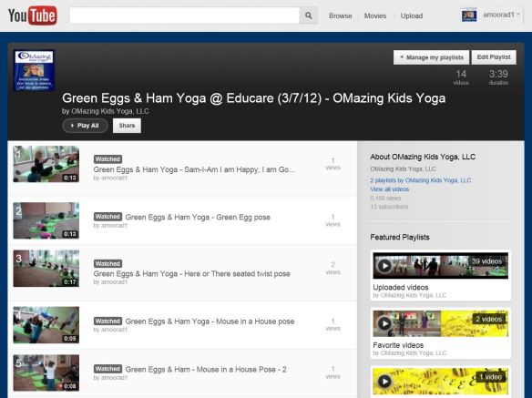Click the OMazing Kids Yoga channel image
This screenshot has height=398, width=532.
(34, 70)
